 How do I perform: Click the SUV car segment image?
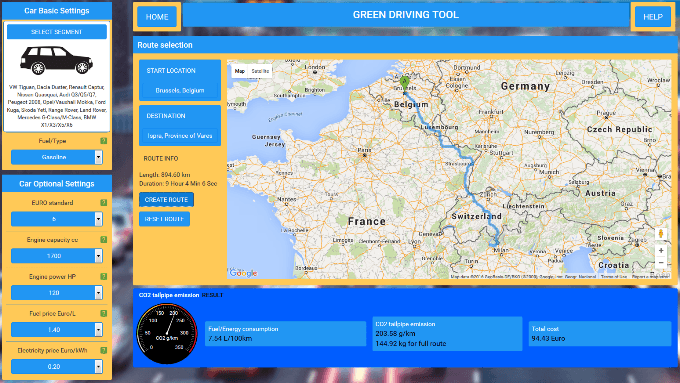[x=56, y=60]
